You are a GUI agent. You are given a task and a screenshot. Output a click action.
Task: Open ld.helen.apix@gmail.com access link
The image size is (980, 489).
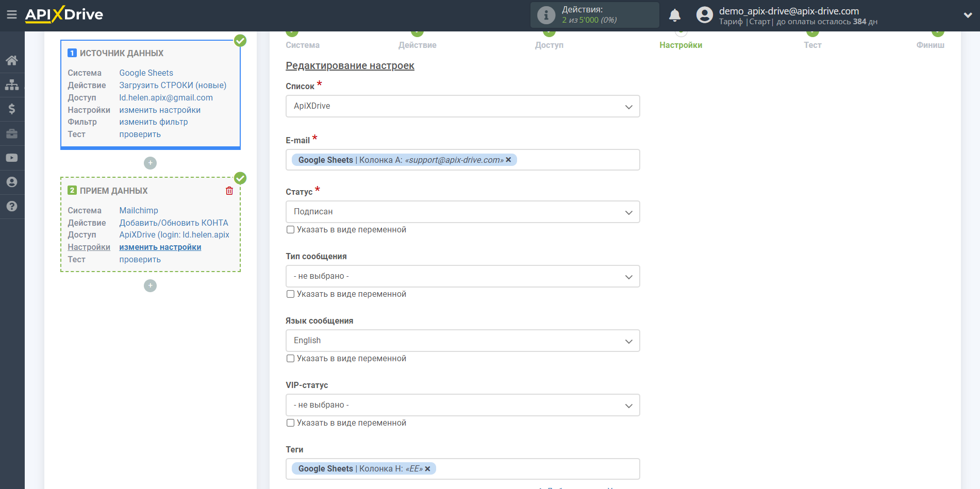click(166, 98)
